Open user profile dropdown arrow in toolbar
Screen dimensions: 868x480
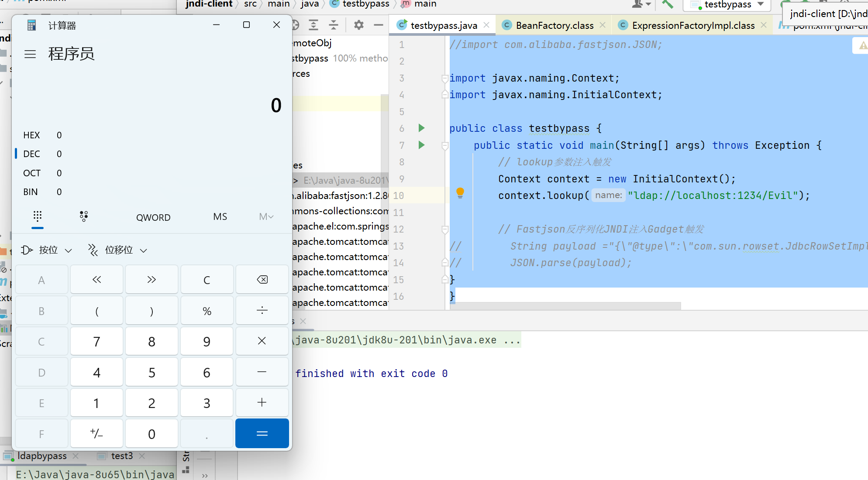coord(648,4)
